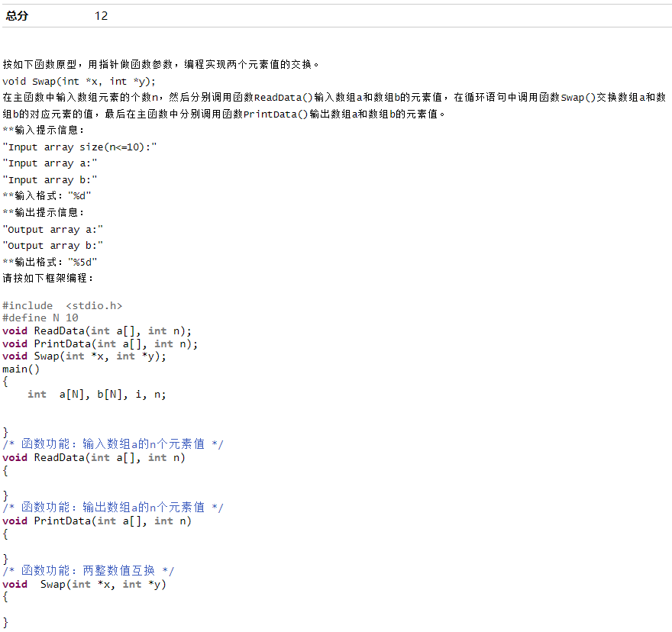Click the comment 输入数组a的n个元素值
Viewport: 672px width, 632px height.
coord(113,444)
